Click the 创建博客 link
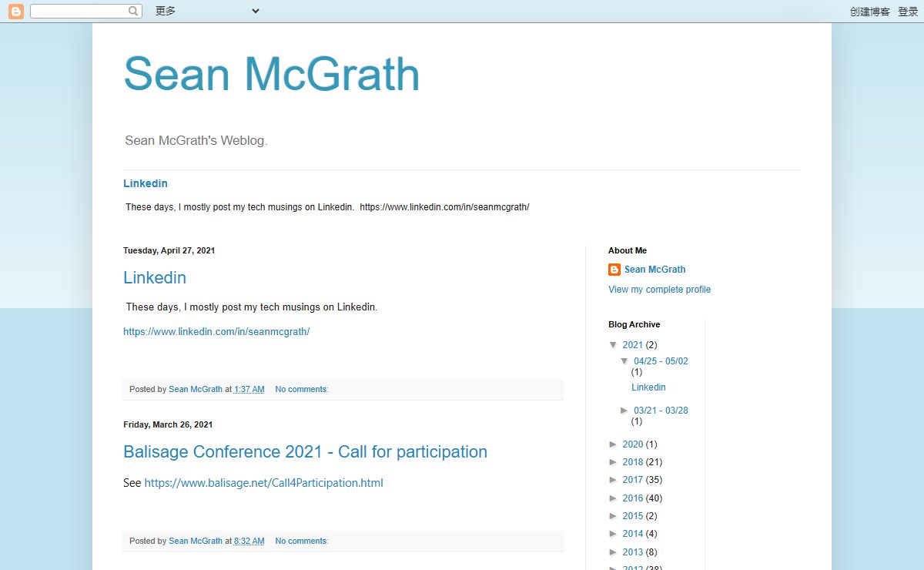924x570 pixels. [870, 12]
